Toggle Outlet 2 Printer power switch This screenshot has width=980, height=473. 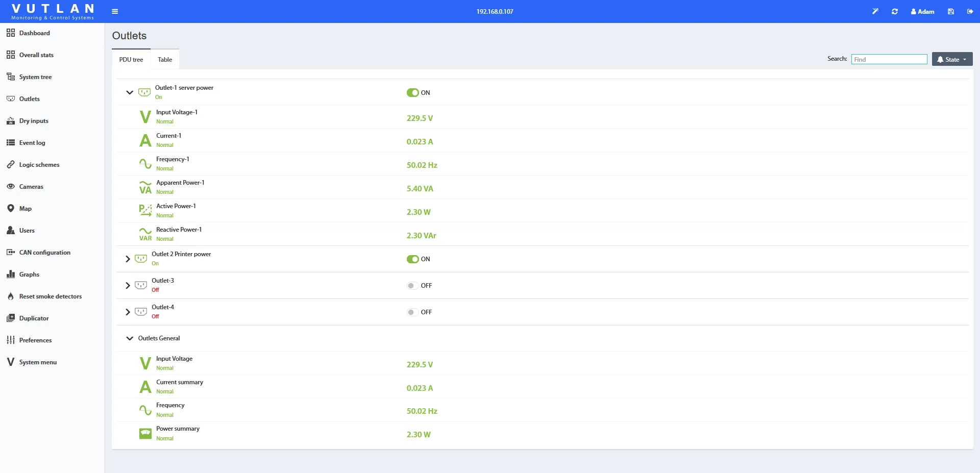pyautogui.click(x=412, y=259)
